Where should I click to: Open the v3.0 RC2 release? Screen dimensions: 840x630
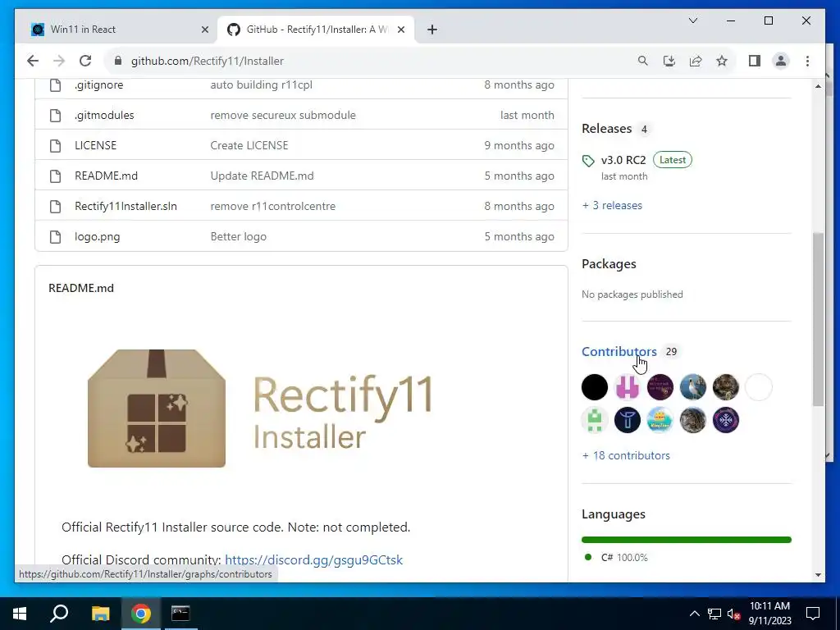coord(623,160)
